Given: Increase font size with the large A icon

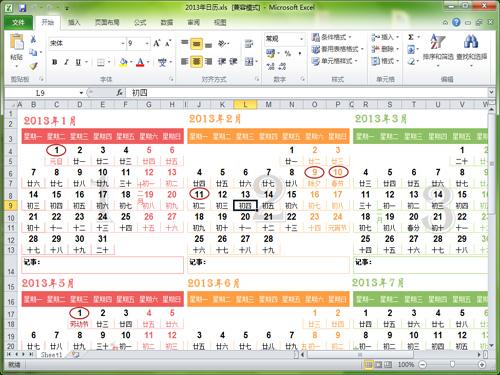Looking at the screenshot, I should click(157, 43).
